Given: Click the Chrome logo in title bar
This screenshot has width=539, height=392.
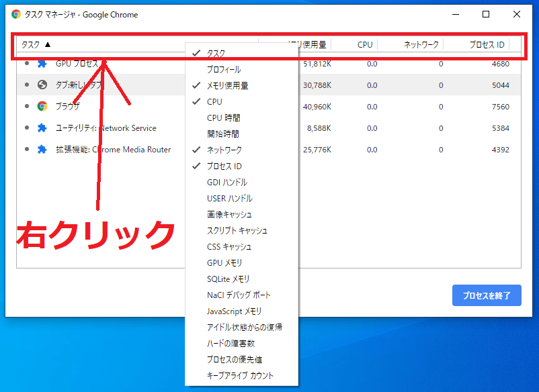Looking at the screenshot, I should pyautogui.click(x=16, y=14).
